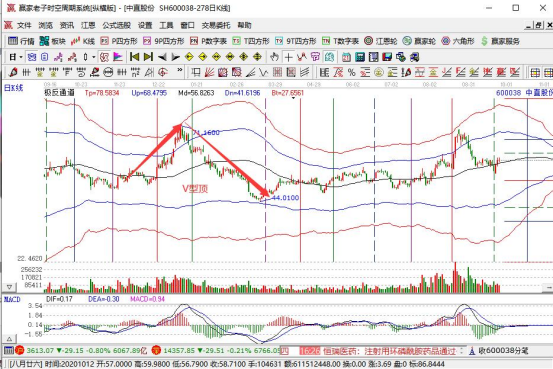Open the 恒瑞医药 news ticker headline
Image resolution: width=553 pixels, height=369 pixels.
click(389, 351)
